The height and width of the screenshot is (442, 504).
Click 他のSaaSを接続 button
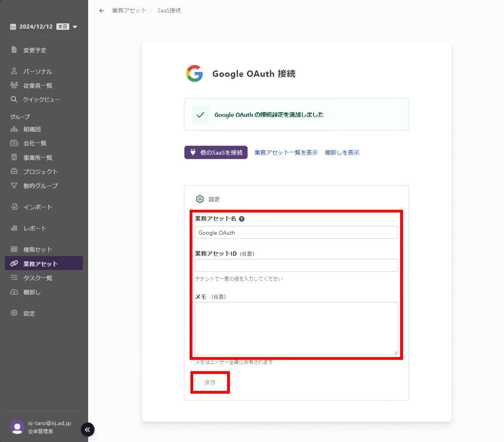tap(216, 153)
